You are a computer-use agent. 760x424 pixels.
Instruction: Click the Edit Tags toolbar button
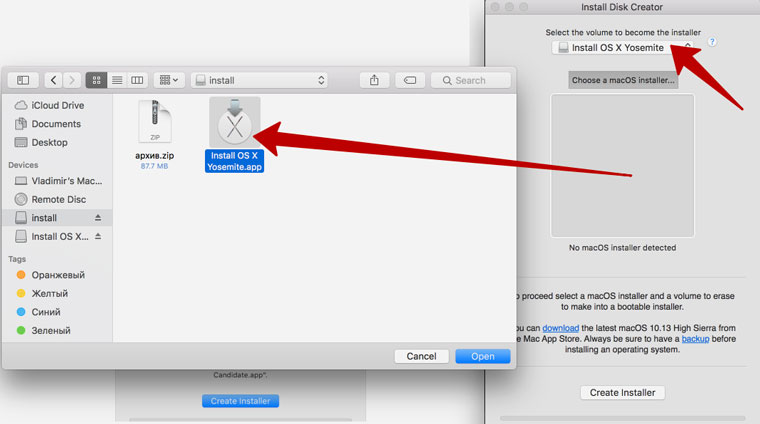pyautogui.click(x=410, y=80)
